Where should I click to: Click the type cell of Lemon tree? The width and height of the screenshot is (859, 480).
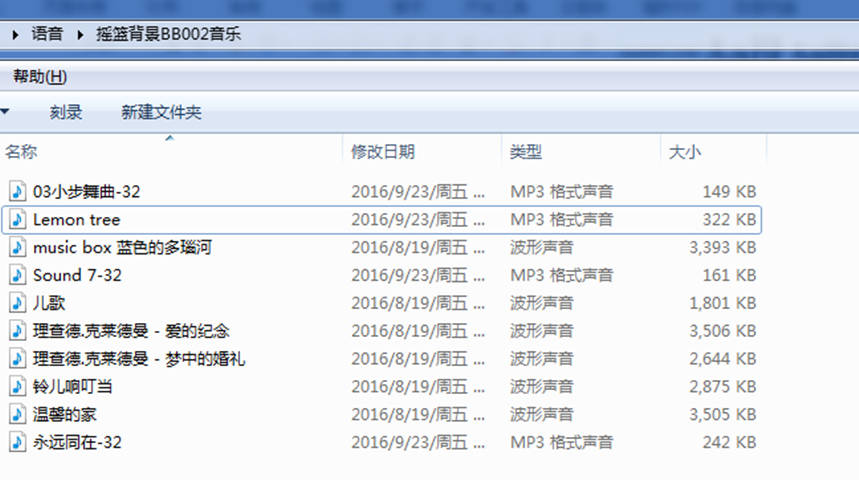[562, 220]
